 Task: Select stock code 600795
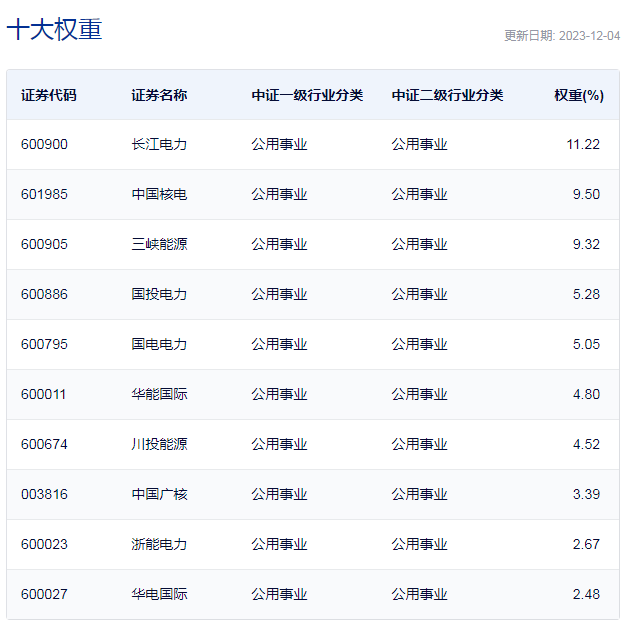[44, 344]
